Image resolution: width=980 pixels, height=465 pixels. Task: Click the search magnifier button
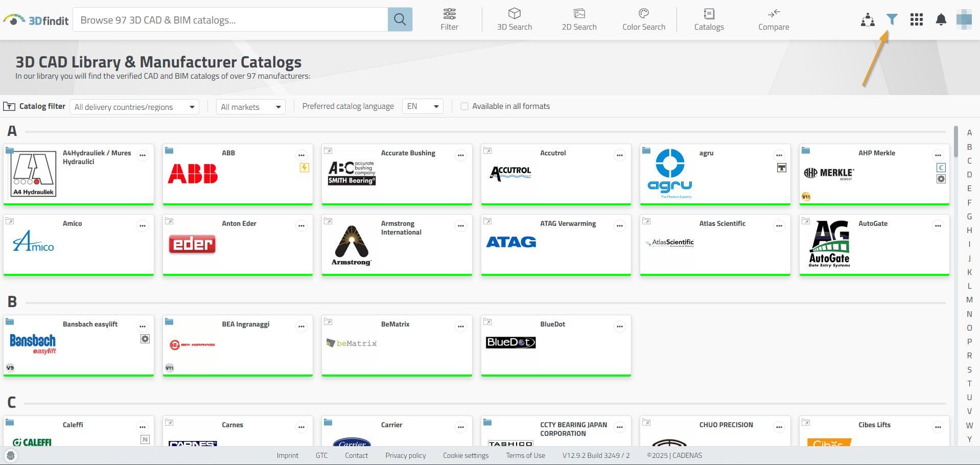[400, 19]
